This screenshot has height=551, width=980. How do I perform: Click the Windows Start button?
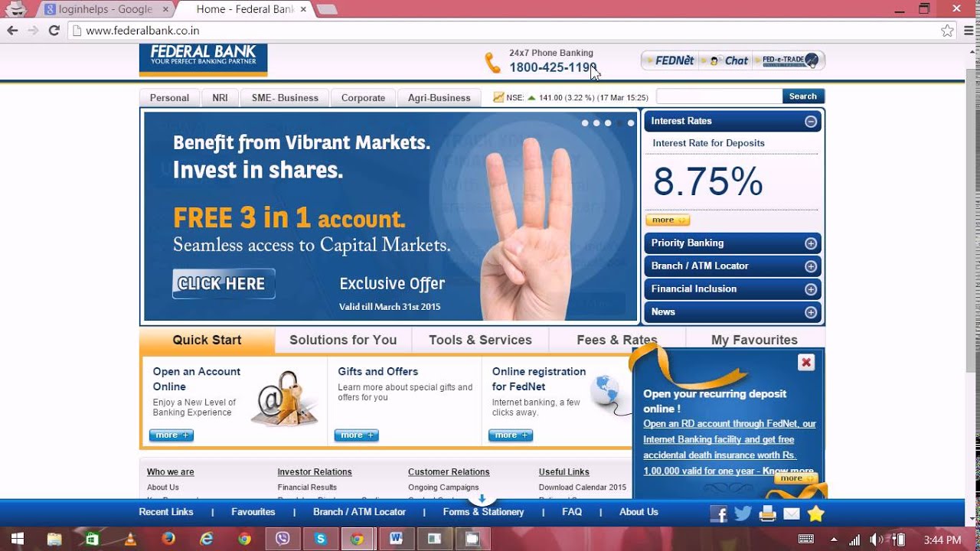point(17,539)
